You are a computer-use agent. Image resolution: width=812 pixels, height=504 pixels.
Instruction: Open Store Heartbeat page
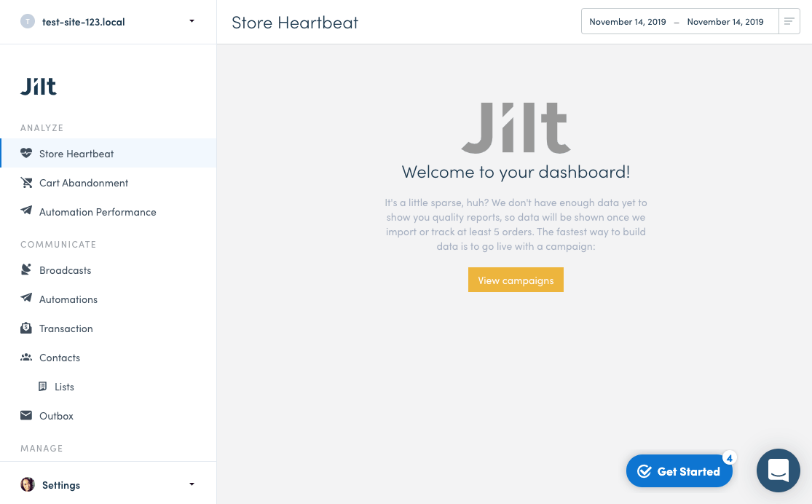(x=109, y=154)
